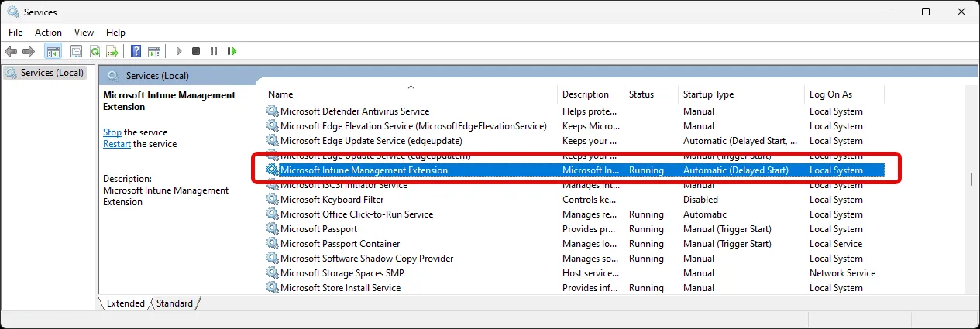Switch to the Extended tab
Screen dimensions: 980x329
click(x=126, y=303)
